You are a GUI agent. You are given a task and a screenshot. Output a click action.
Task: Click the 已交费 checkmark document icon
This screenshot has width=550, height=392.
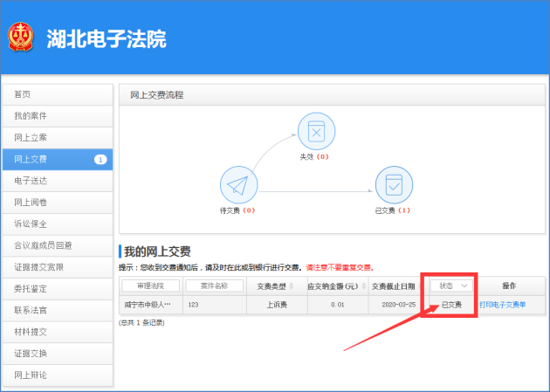(x=393, y=184)
